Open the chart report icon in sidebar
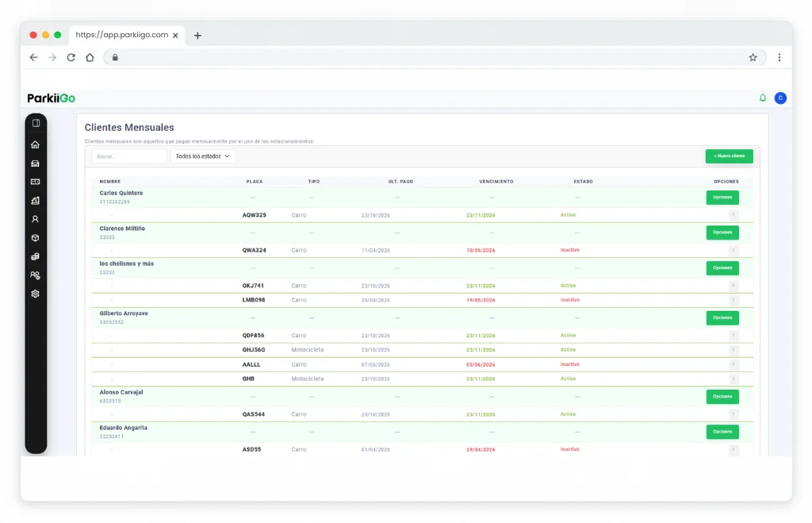This screenshot has height=523, width=812. point(35,201)
